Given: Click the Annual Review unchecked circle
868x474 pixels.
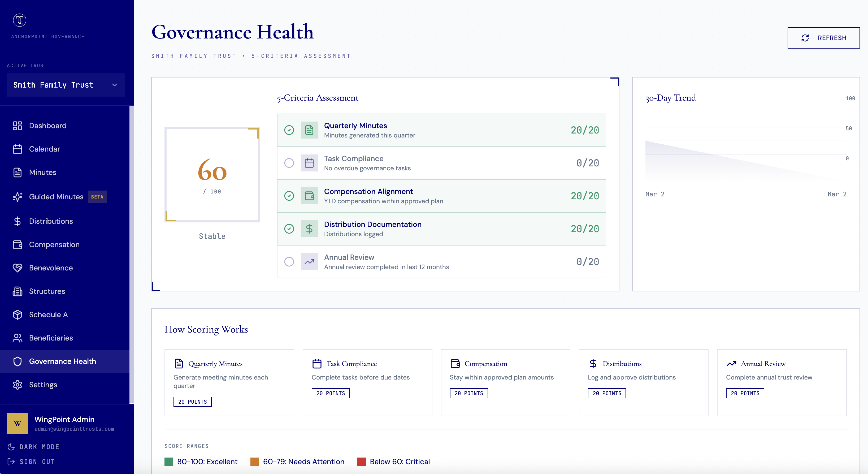Looking at the screenshot, I should tap(289, 262).
